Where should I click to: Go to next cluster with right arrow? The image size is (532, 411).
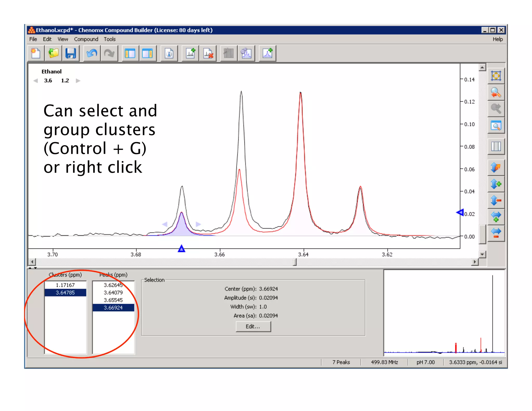[78, 81]
